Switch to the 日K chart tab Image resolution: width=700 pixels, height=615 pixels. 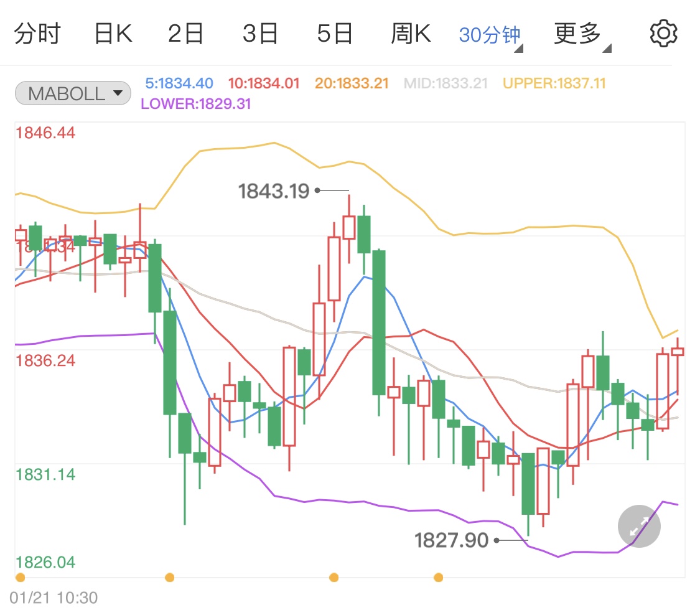(x=113, y=34)
